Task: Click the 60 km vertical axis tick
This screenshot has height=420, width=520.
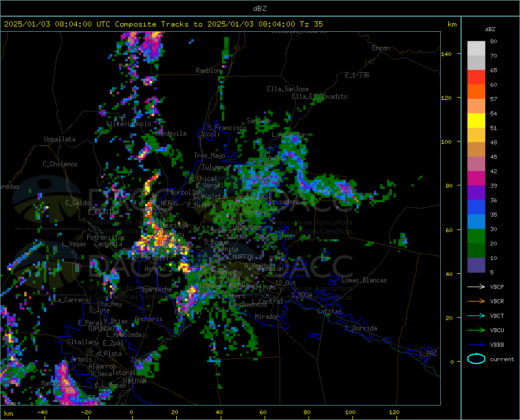Action: 449,230
